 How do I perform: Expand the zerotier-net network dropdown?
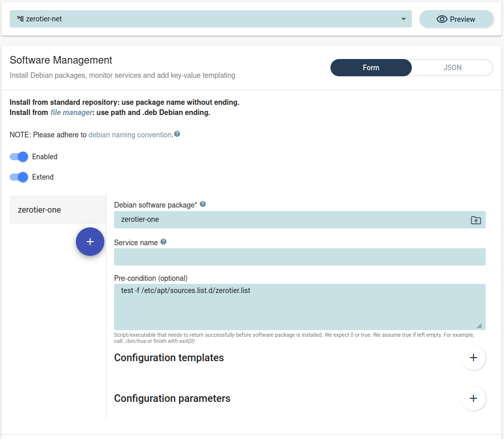pyautogui.click(x=404, y=18)
